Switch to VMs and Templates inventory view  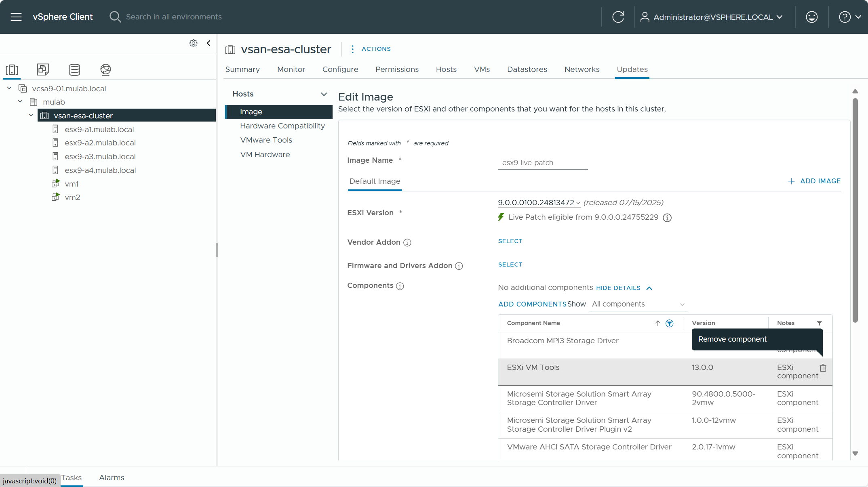point(43,70)
